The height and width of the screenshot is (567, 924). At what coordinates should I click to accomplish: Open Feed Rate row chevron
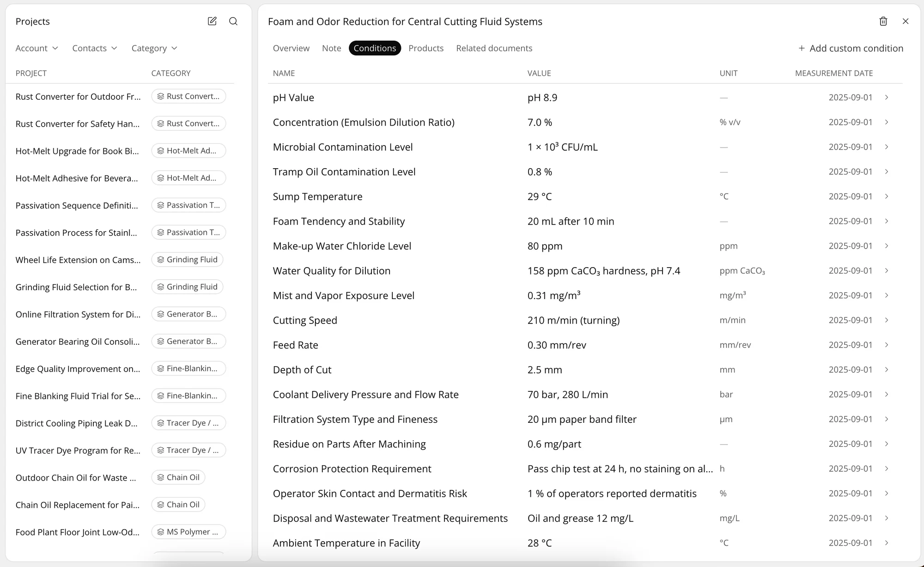tap(887, 345)
